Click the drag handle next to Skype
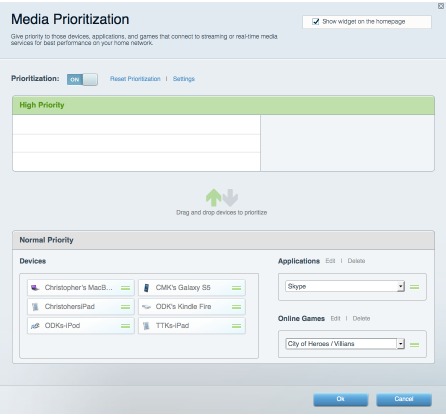Image resolution: width=446 pixels, height=417 pixels. [x=414, y=287]
